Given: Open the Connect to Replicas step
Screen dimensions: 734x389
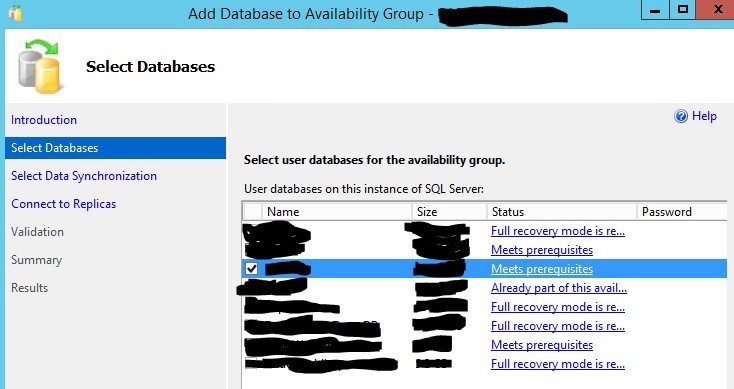Looking at the screenshot, I should (x=64, y=204).
